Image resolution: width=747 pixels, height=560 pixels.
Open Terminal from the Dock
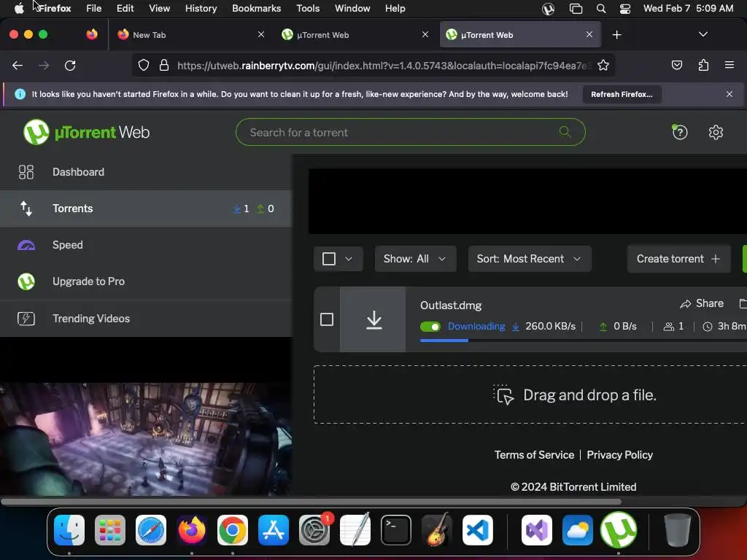coord(396,530)
